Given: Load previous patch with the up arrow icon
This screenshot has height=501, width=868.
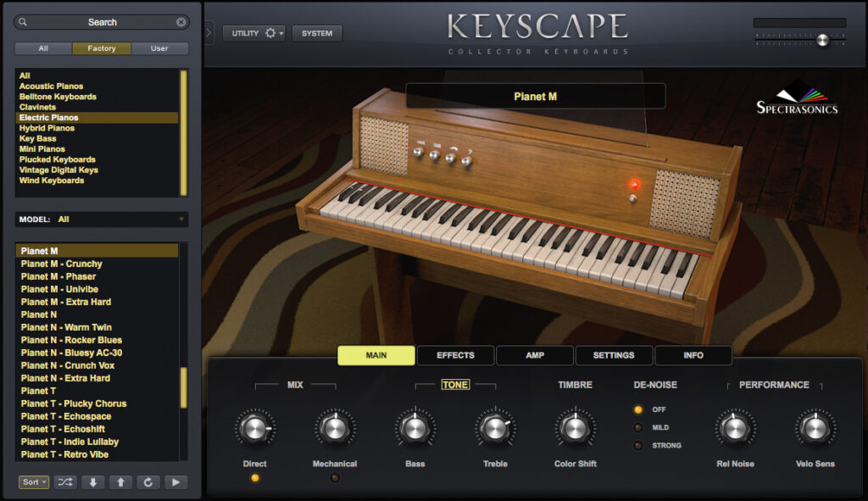Looking at the screenshot, I should point(120,482).
